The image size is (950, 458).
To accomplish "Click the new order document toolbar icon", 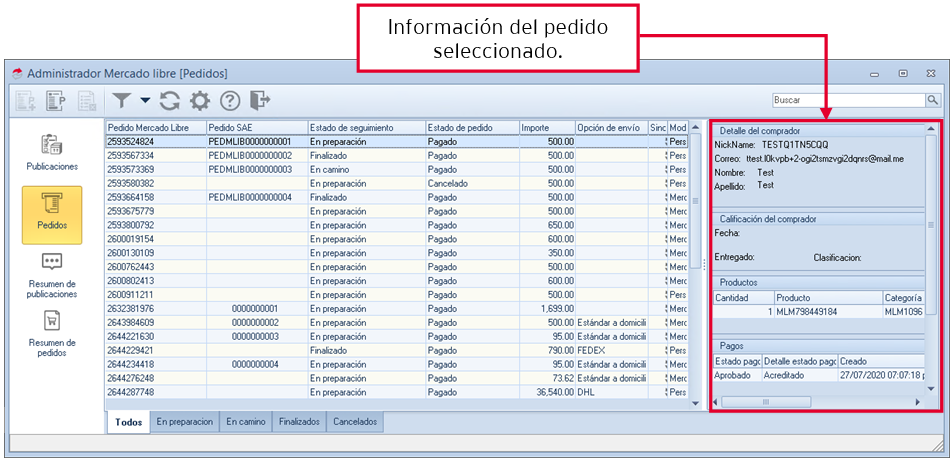I will [26, 101].
